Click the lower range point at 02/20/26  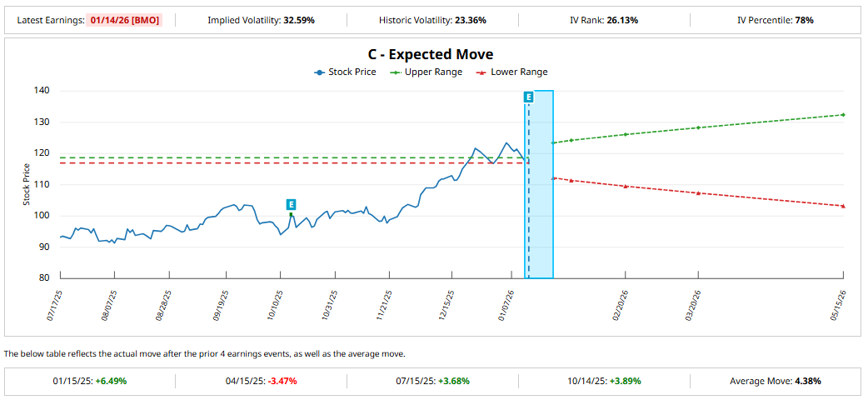click(626, 186)
